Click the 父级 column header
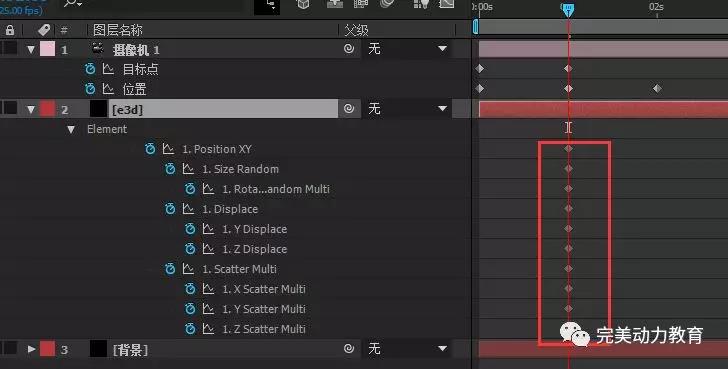The width and height of the screenshot is (728, 369). click(357, 30)
